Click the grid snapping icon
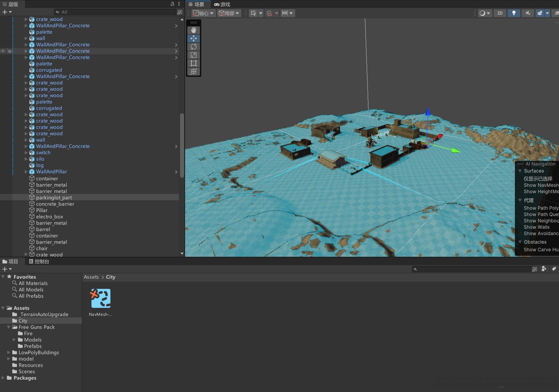The height and width of the screenshot is (392, 559). pyautogui.click(x=269, y=13)
